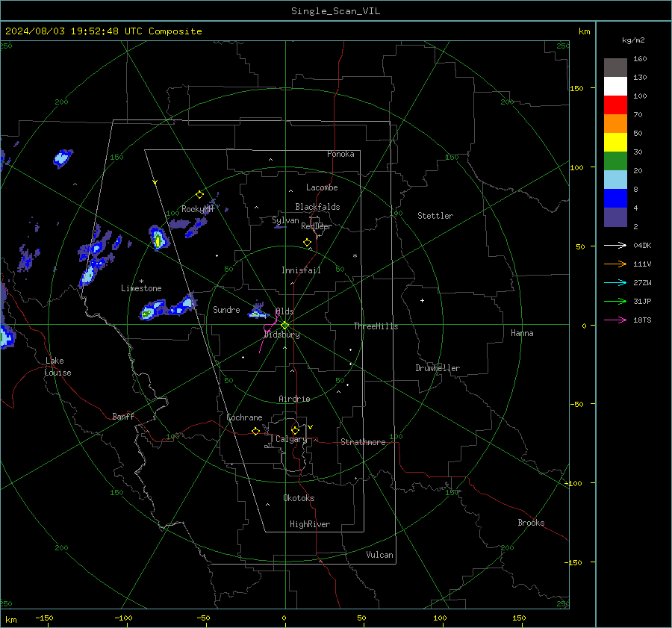Click the kg/m2 units label

(x=633, y=40)
